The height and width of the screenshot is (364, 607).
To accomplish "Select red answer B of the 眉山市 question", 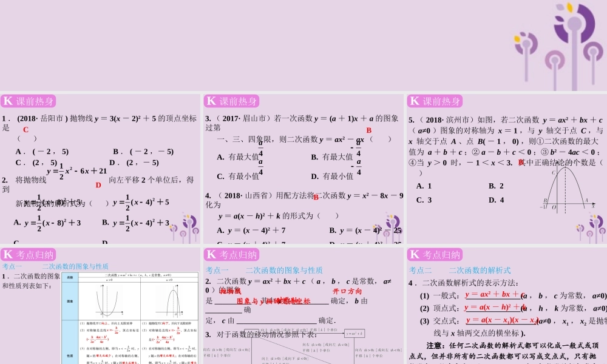I will [368, 131].
